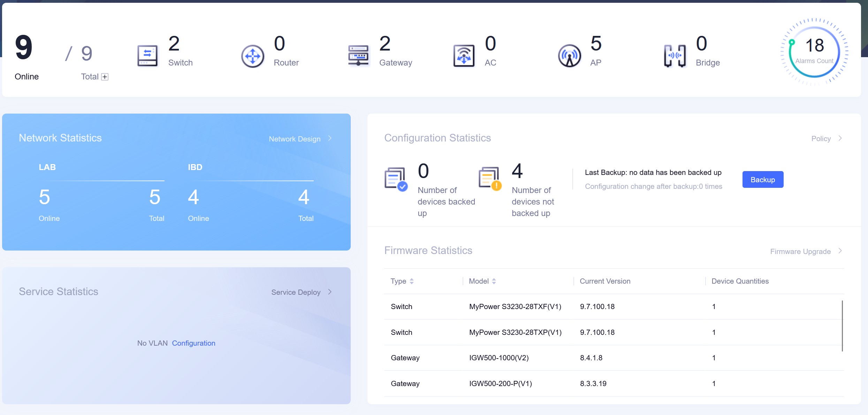Open the Policy link
868x415 pixels.
coord(821,139)
